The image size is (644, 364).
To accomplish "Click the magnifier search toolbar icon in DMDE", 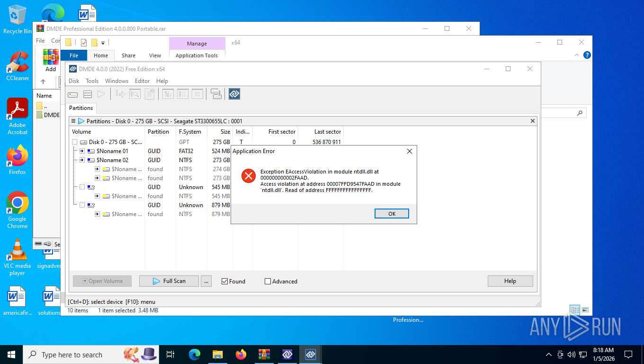I will (x=135, y=94).
